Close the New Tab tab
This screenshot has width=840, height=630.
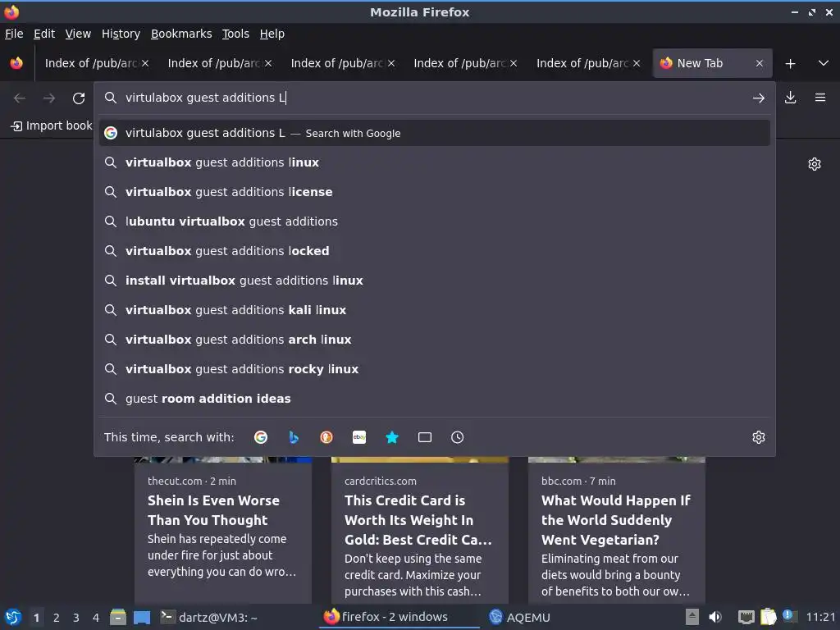pos(759,63)
